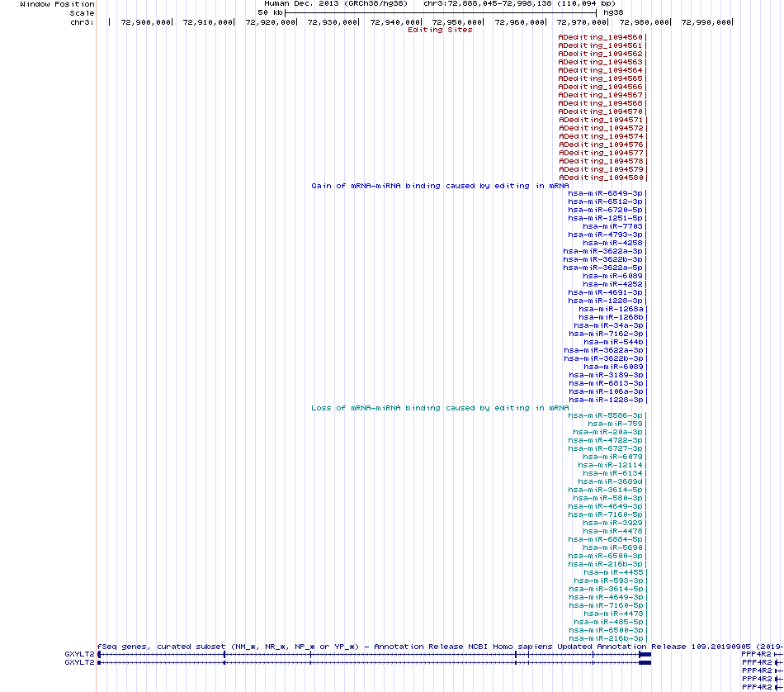The height and width of the screenshot is (692, 784).
Task: Click the hsa-miR-12114 binding item
Action: [x=610, y=465]
